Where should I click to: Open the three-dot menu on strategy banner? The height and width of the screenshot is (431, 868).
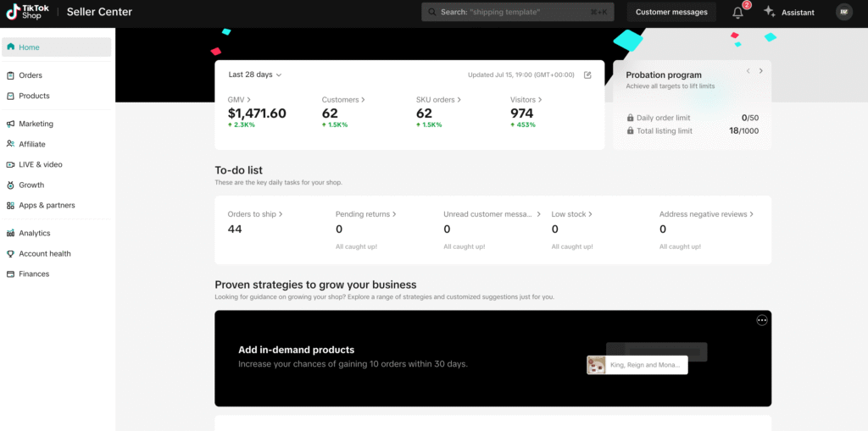pos(761,320)
